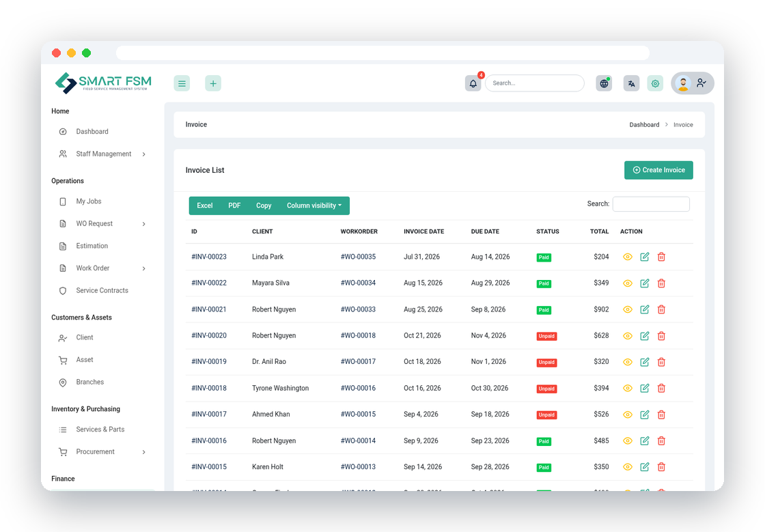Edit invoice #INV-00017
Screen dimensions: 765x532
(645, 415)
